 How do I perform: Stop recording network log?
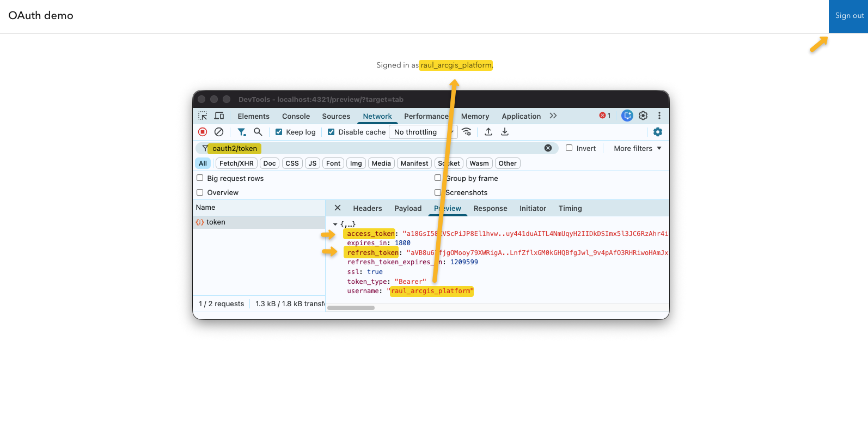(x=203, y=132)
